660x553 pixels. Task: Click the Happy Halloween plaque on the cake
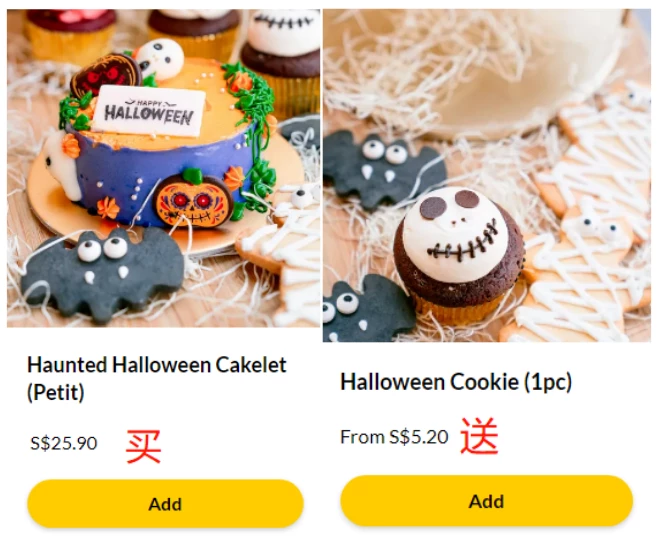[149, 111]
